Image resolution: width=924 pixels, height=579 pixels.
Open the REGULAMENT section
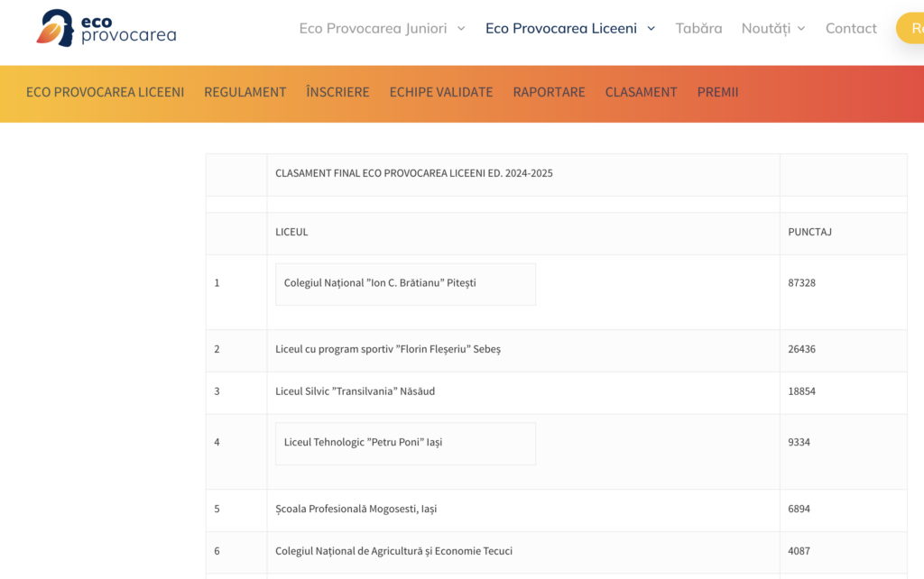(x=245, y=92)
